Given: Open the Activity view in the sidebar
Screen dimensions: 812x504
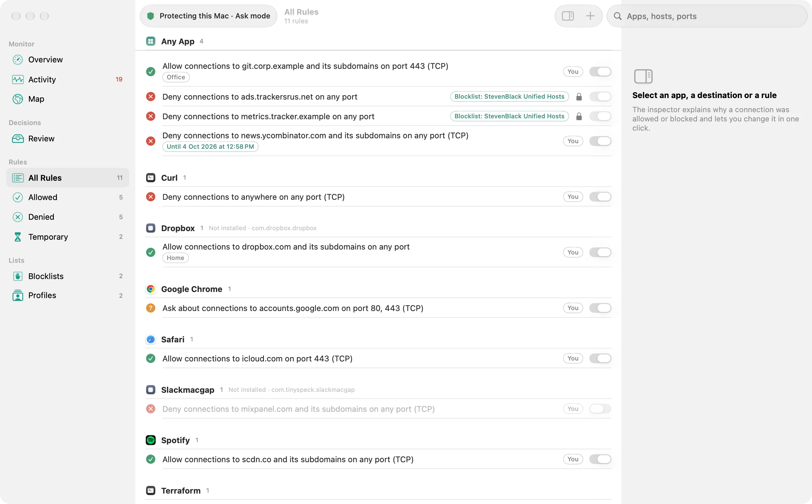Looking at the screenshot, I should (x=67, y=79).
